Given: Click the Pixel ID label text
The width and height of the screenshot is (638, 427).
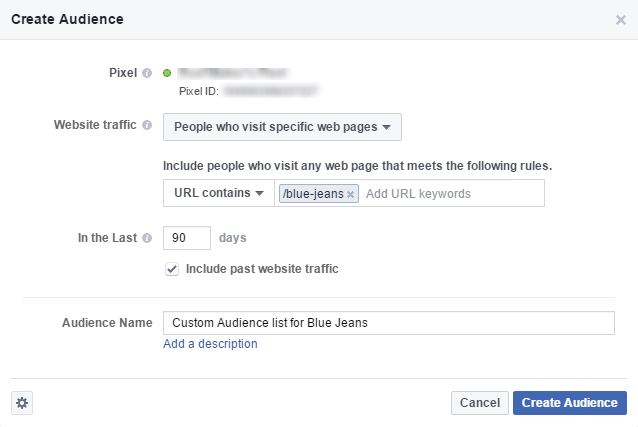Looking at the screenshot, I should click(x=199, y=91).
